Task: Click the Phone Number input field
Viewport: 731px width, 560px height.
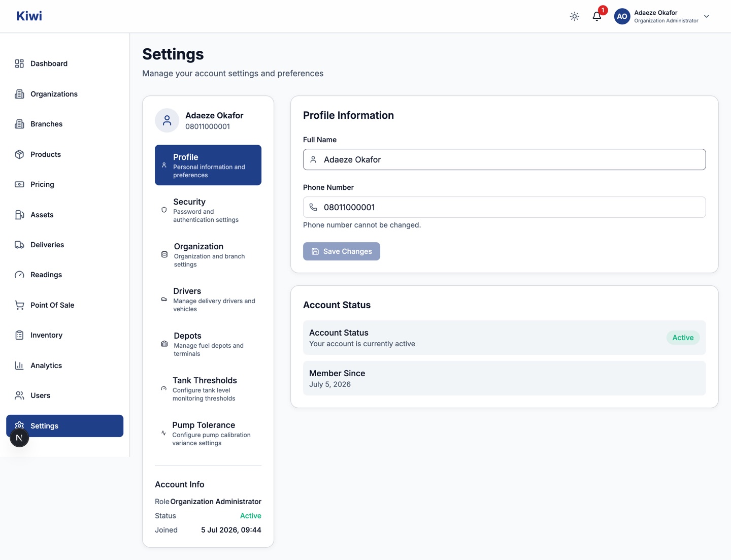Action: pyautogui.click(x=505, y=207)
